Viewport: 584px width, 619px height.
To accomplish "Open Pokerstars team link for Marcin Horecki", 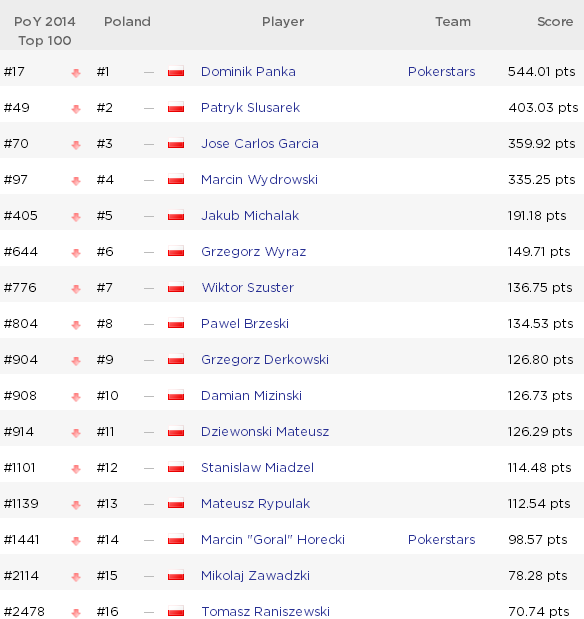I will [441, 540].
